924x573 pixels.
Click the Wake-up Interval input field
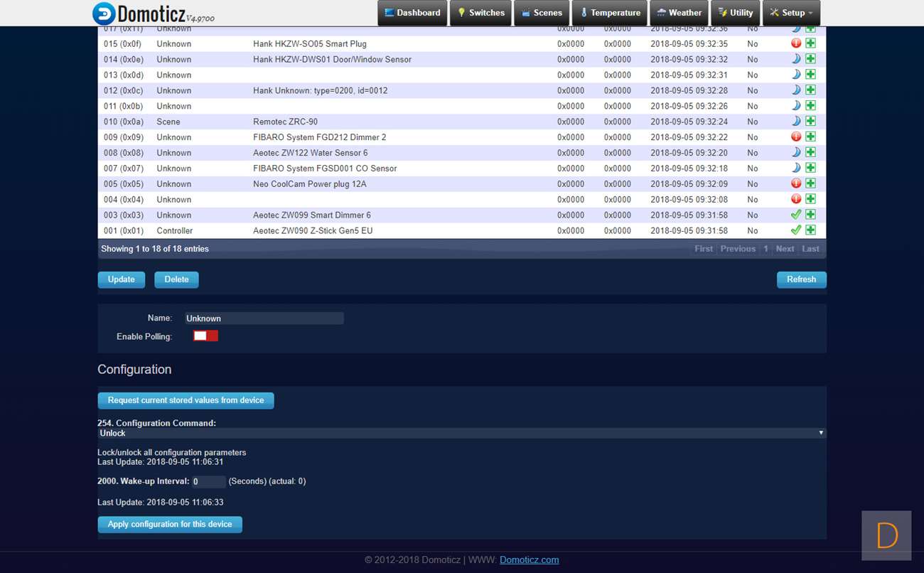pyautogui.click(x=209, y=482)
